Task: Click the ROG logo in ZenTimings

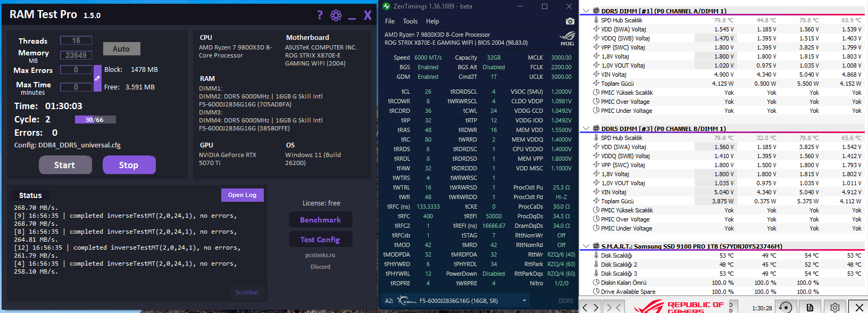Action: 567,38
